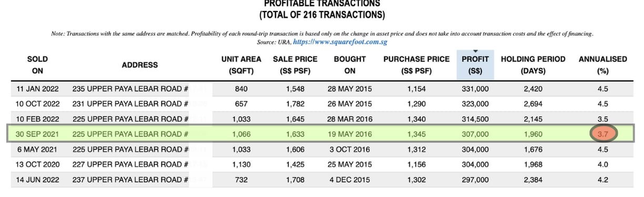The height and width of the screenshot is (197, 644).
Task: Sort by HOLDING PERIOD (DAYS) header
Action: (x=533, y=65)
